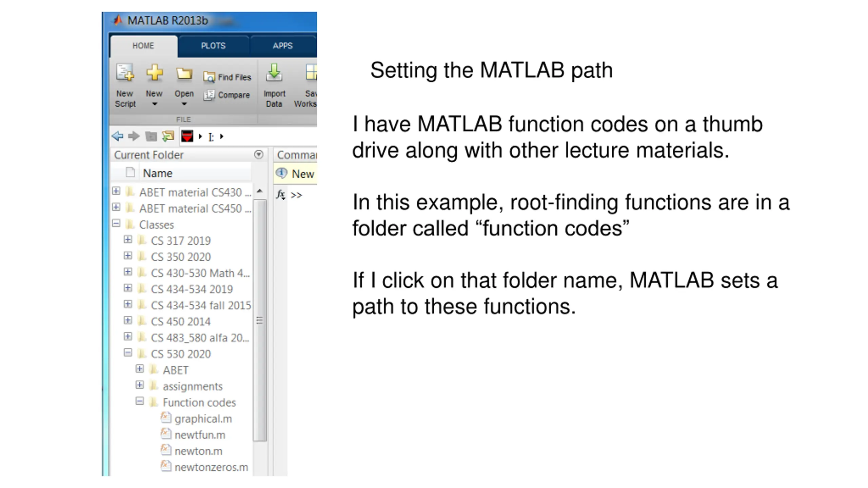Expand CS 317 2019 folder
Image resolution: width=868 pixels, height=488 pixels.
(128, 240)
